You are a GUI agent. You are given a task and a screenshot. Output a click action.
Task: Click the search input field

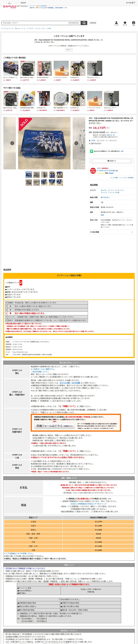coord(35,23)
